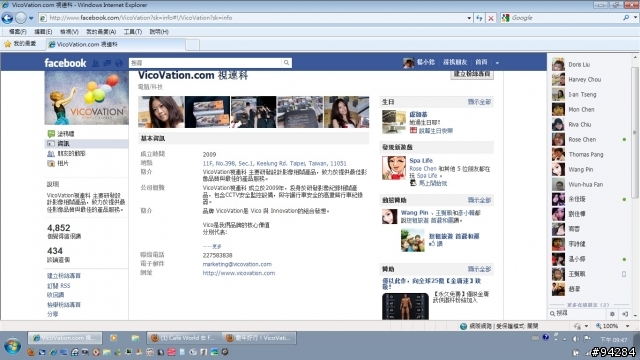Screen dimensions: 640x360
Task: Open the friend requests icon beside facebook logo
Action: pos(96,63)
